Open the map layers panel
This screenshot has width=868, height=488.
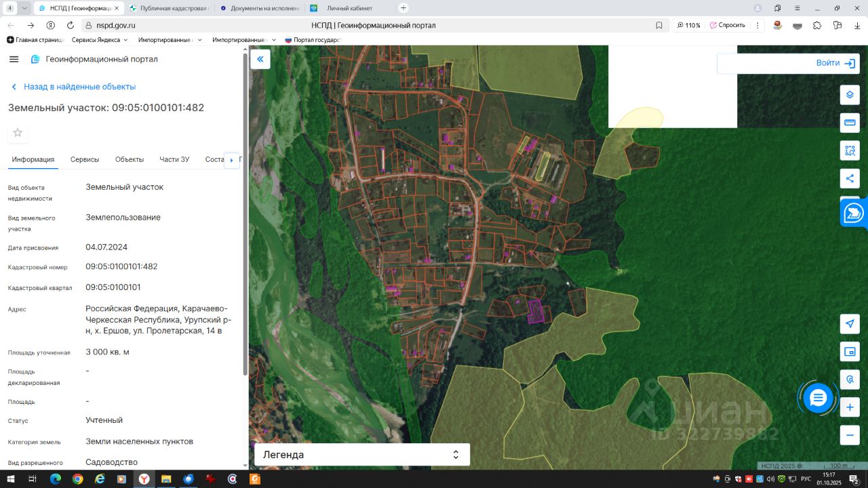click(850, 95)
